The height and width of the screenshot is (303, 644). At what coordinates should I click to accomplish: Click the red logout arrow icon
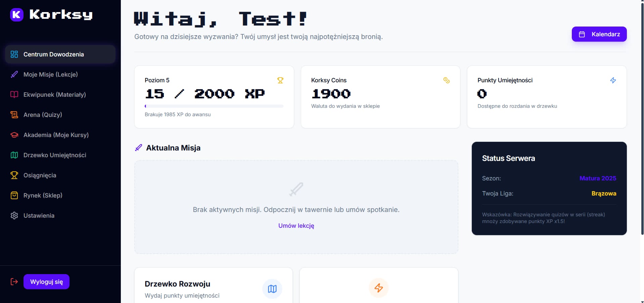pos(14,282)
